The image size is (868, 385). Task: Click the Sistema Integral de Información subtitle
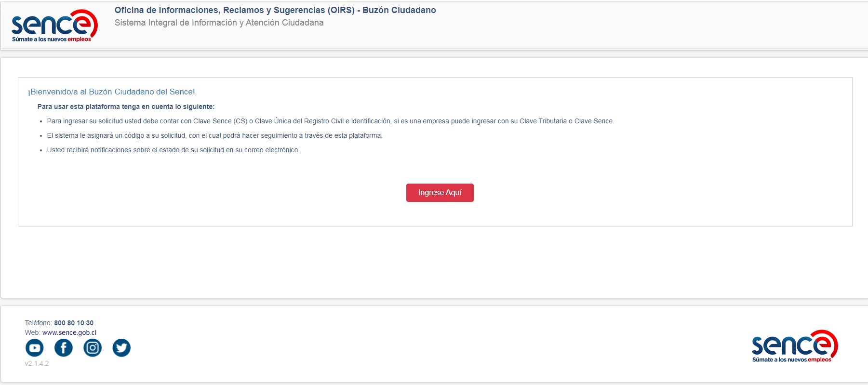click(219, 23)
